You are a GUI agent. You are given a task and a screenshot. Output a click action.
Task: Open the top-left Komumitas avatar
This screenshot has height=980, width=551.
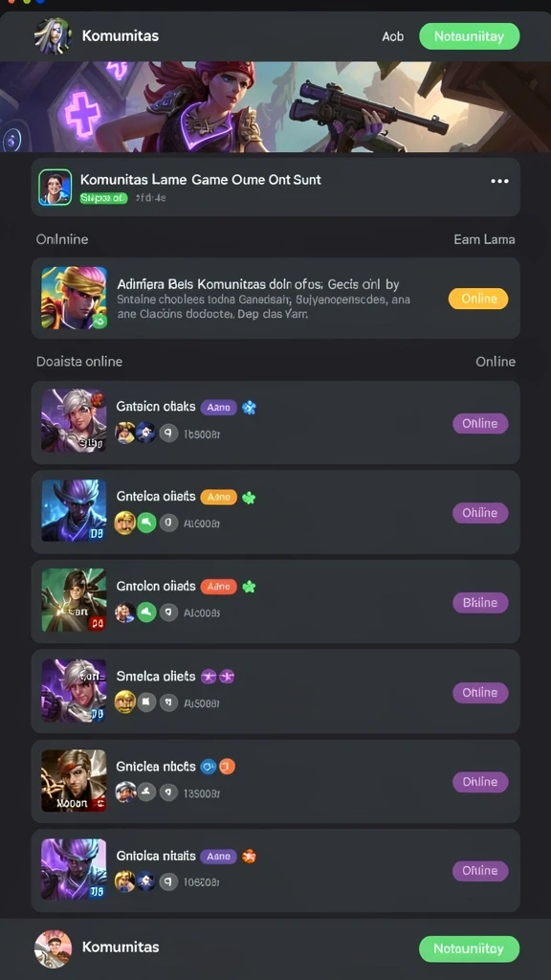pos(53,35)
